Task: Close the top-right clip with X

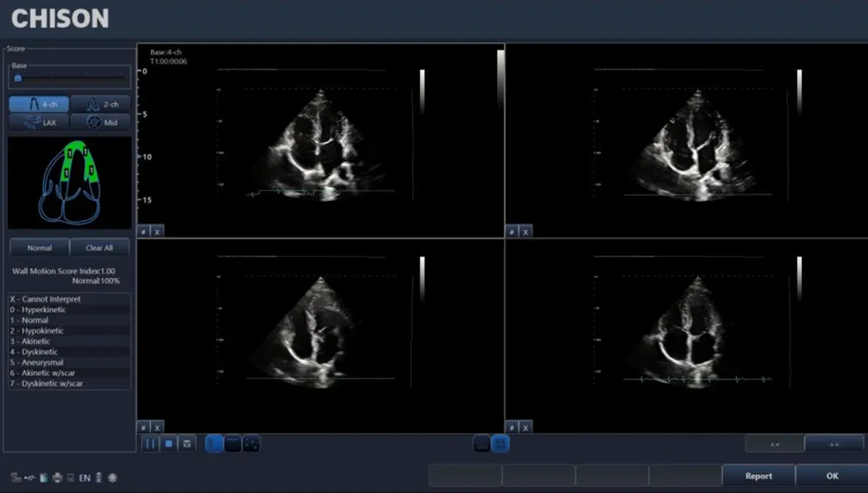Action: click(526, 232)
